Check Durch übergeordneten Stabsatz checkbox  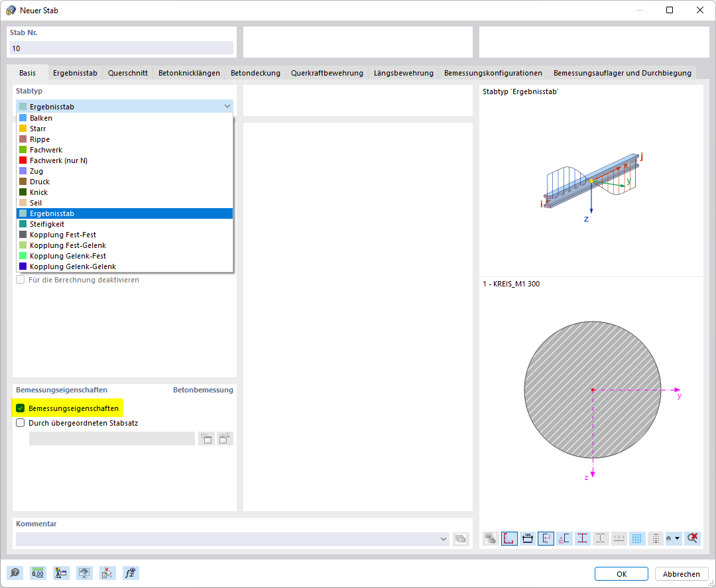click(x=20, y=423)
